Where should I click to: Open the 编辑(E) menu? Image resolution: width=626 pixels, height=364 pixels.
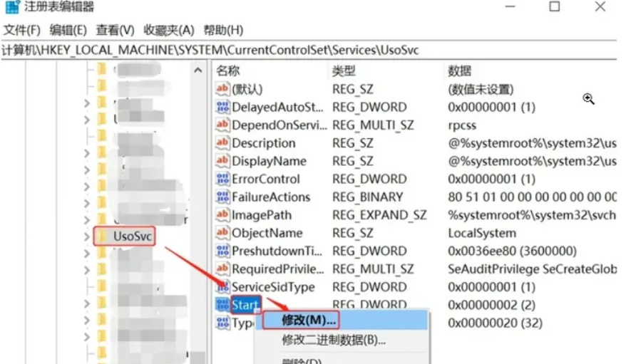(68, 31)
